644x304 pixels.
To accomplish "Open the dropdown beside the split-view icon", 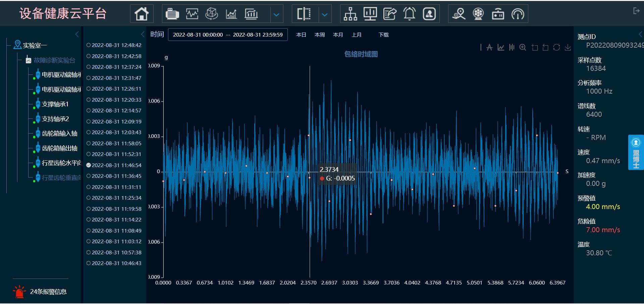I will tap(325, 14).
